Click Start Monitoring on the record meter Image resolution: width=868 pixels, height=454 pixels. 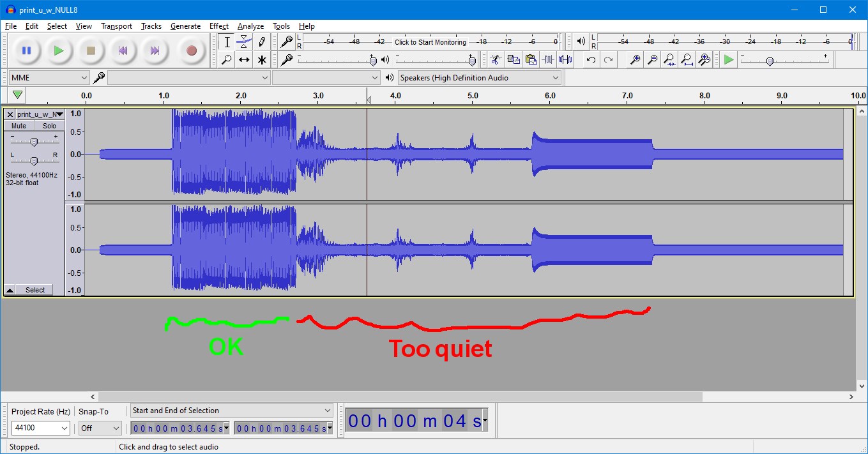[x=430, y=42]
